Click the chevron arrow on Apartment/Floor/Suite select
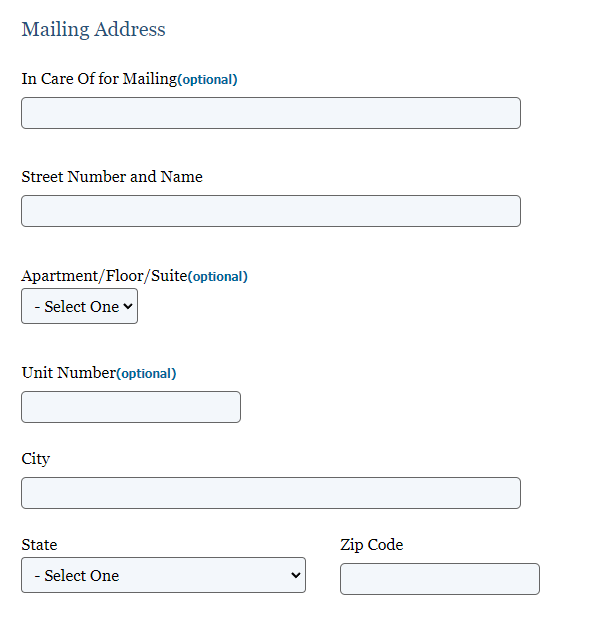This screenshot has height=623, width=597. click(128, 306)
